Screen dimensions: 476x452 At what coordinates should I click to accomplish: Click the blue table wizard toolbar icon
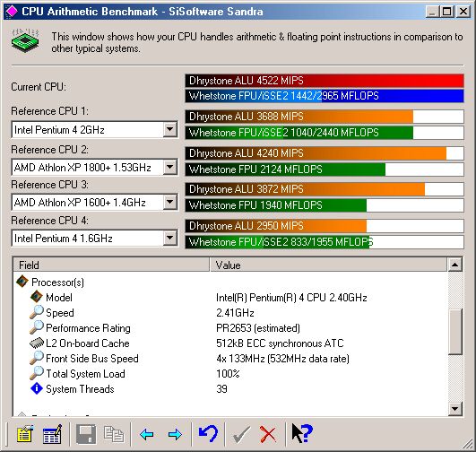point(53,434)
